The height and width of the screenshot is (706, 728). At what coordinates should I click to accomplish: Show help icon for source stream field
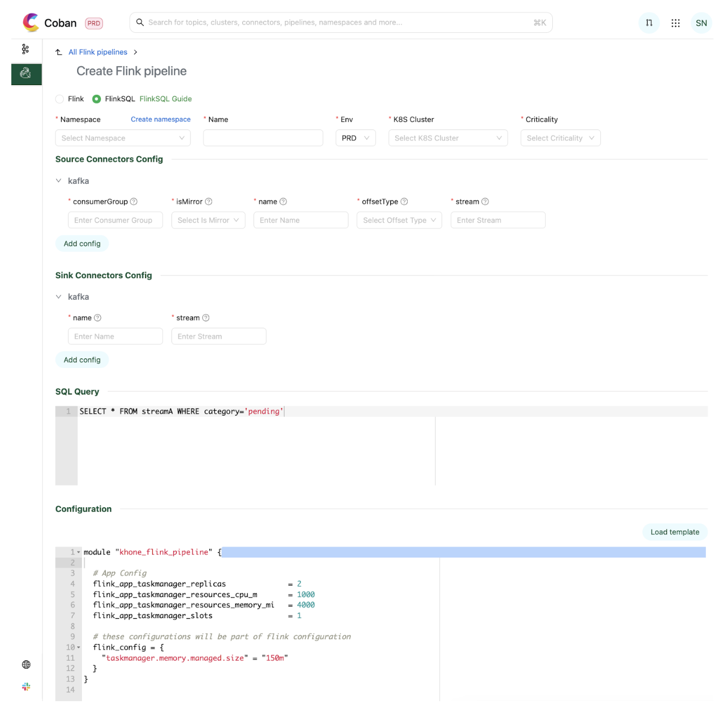click(x=485, y=202)
